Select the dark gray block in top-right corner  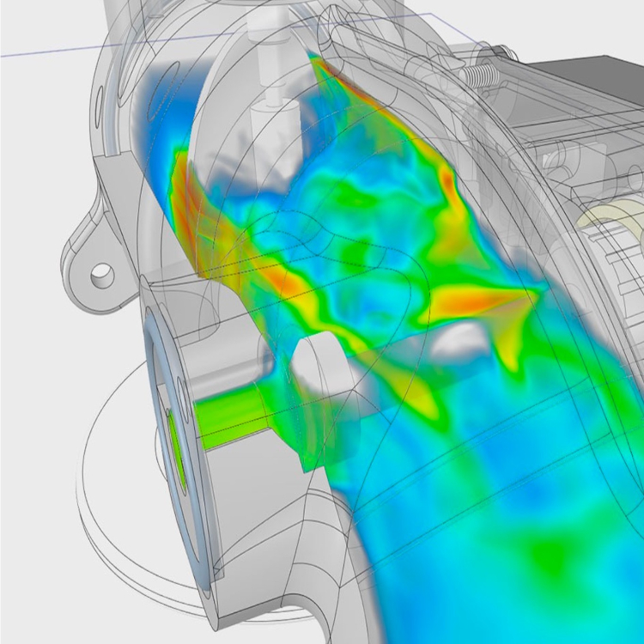[608, 87]
